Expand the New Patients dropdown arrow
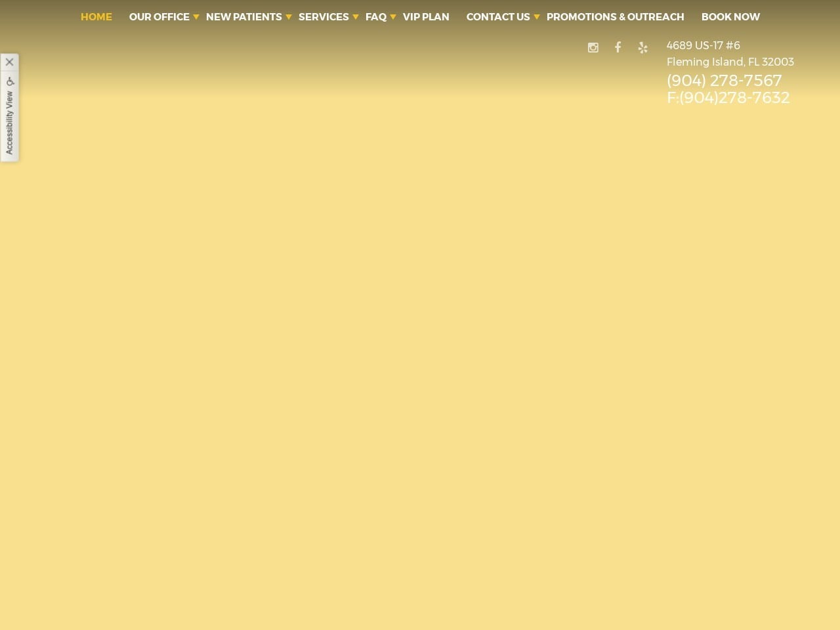840x630 pixels. pos(288,17)
